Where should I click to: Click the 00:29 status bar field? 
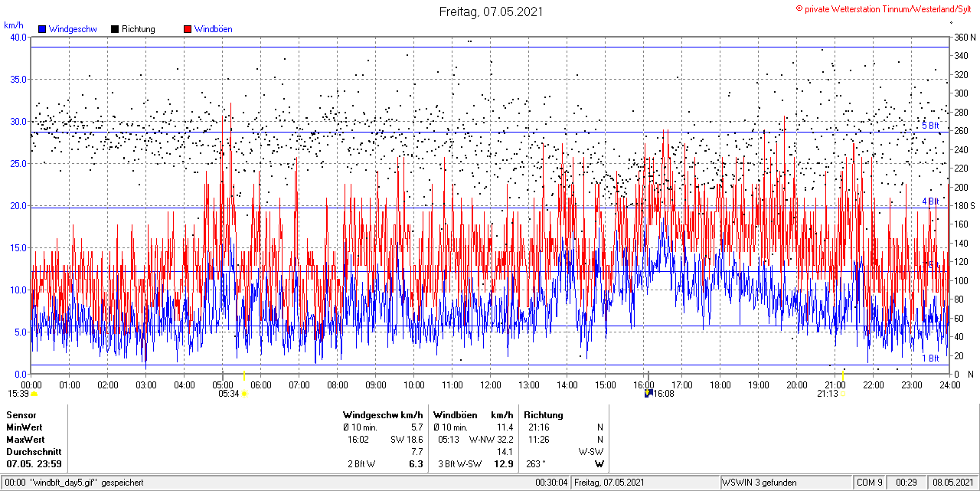906,483
